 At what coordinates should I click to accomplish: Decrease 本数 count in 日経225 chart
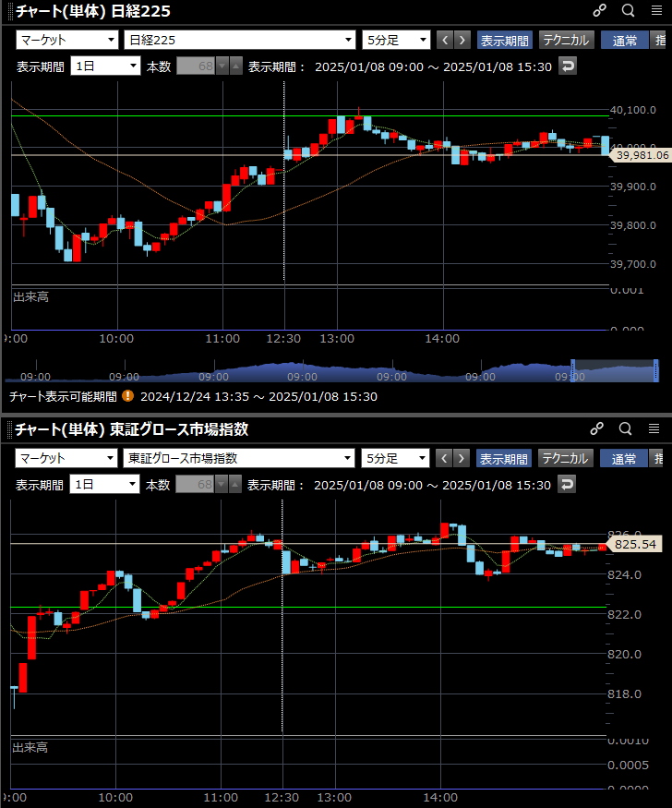(222, 66)
